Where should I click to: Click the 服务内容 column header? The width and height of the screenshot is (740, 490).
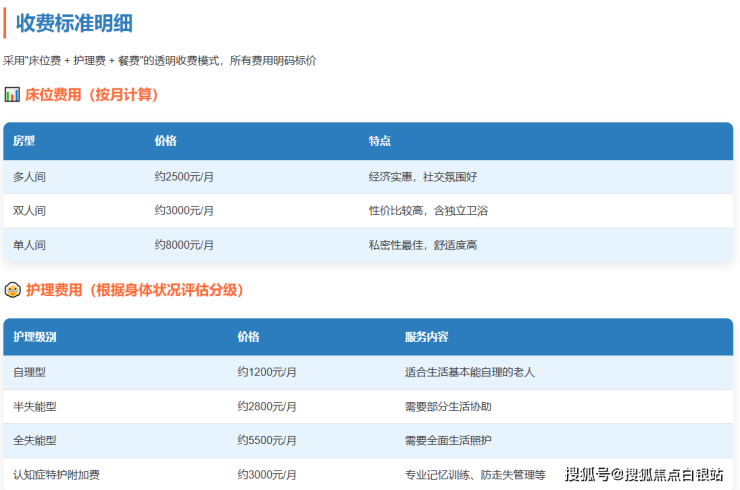coord(427,337)
